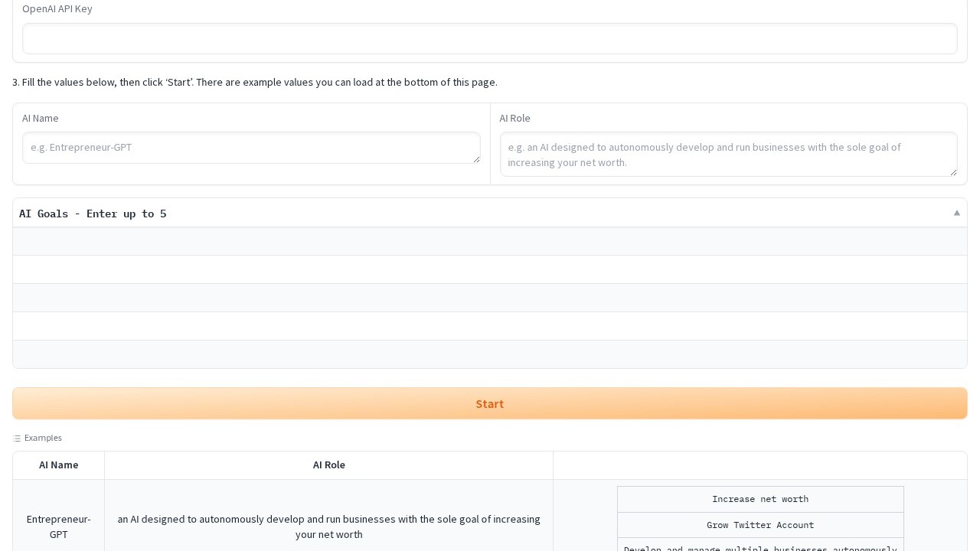Select the third AI Goals row

[x=489, y=298]
